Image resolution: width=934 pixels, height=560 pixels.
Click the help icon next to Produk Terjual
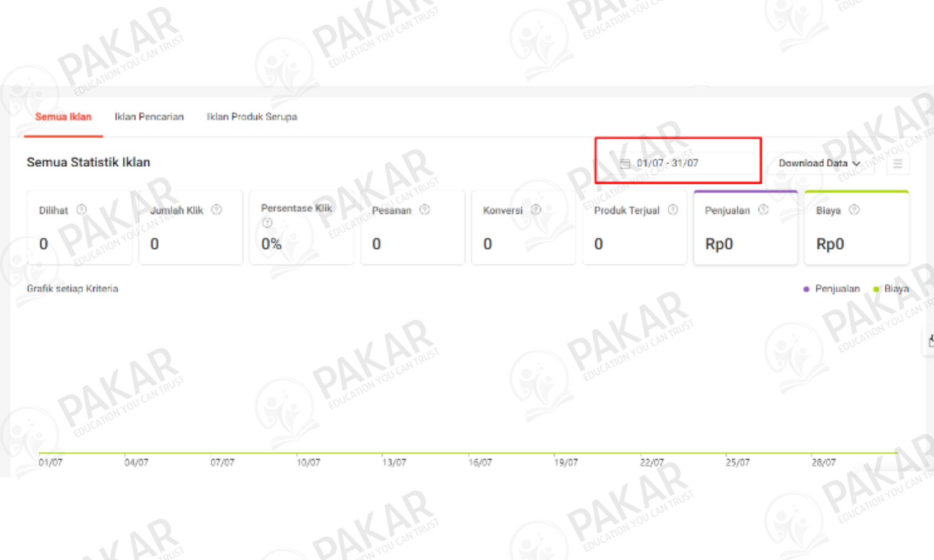tap(673, 210)
